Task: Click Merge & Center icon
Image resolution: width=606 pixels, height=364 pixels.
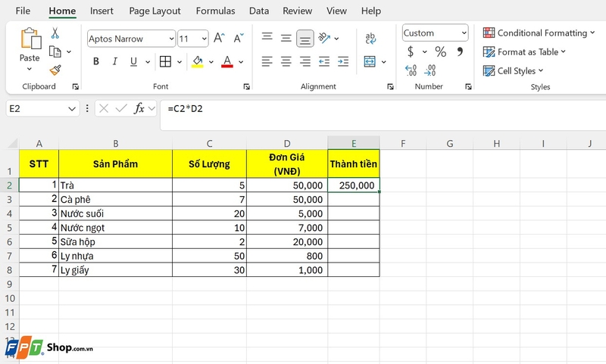Action: (370, 61)
